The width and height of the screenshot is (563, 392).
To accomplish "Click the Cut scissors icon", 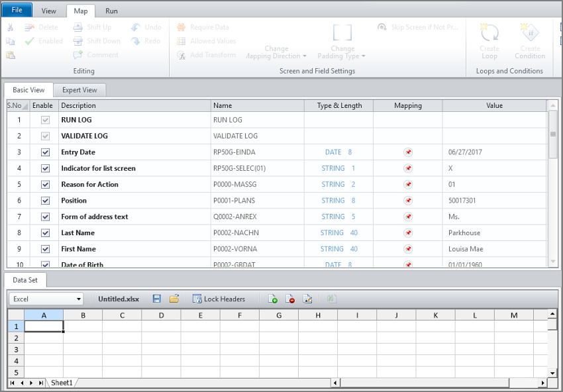I will click(x=10, y=27).
